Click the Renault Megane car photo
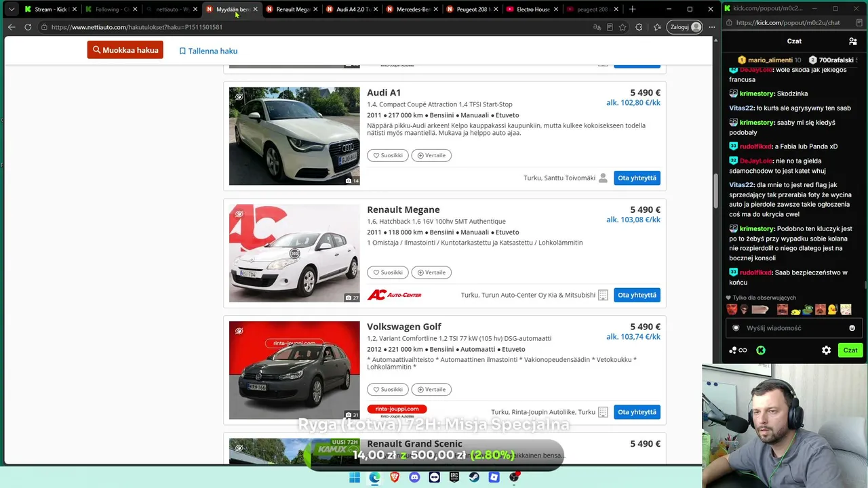The width and height of the screenshot is (868, 488). [294, 253]
